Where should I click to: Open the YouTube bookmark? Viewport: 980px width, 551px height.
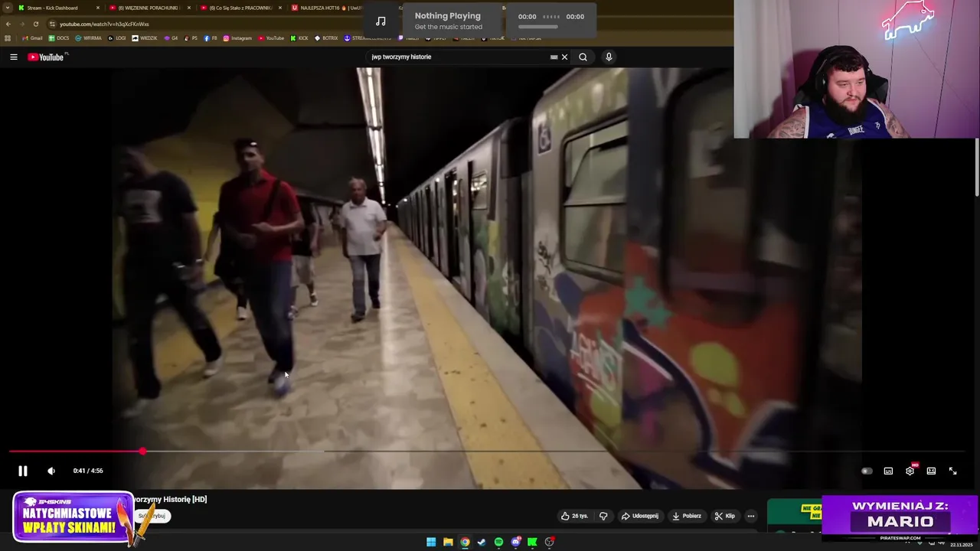(271, 37)
